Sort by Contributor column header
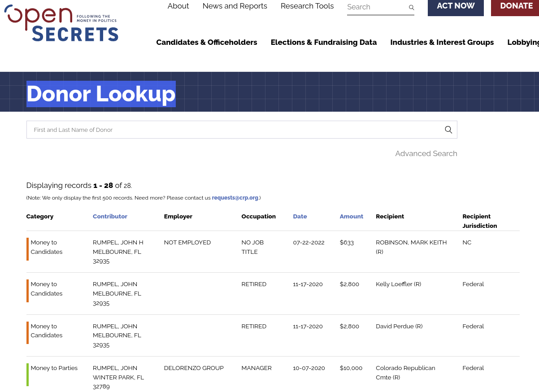This screenshot has height=392, width=539. (110, 216)
